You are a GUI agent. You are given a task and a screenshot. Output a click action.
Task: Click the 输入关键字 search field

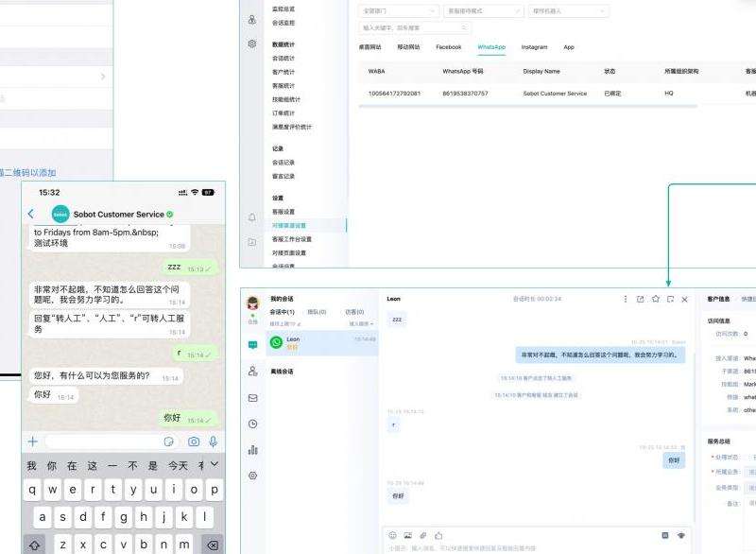[x=397, y=26]
